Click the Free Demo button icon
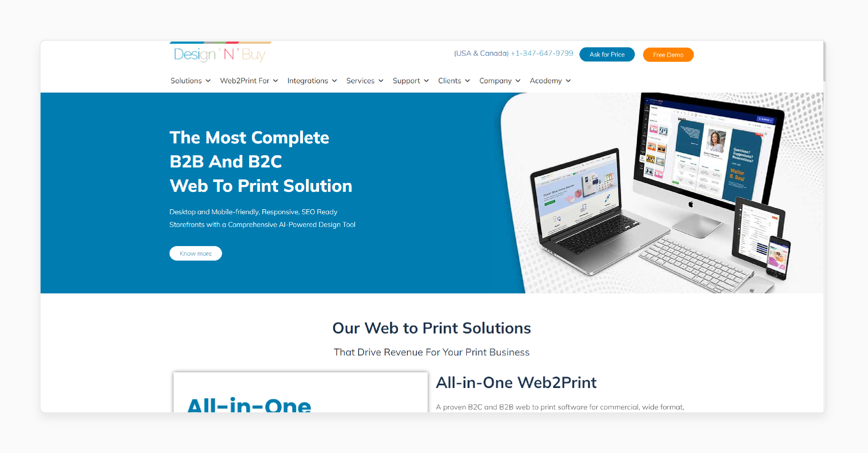The height and width of the screenshot is (453, 868). pyautogui.click(x=668, y=55)
